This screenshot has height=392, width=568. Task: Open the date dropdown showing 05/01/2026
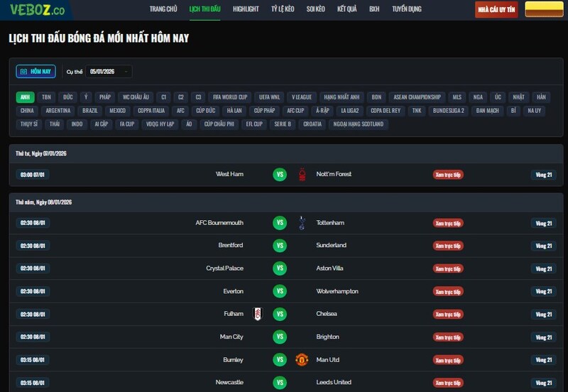pyautogui.click(x=109, y=72)
